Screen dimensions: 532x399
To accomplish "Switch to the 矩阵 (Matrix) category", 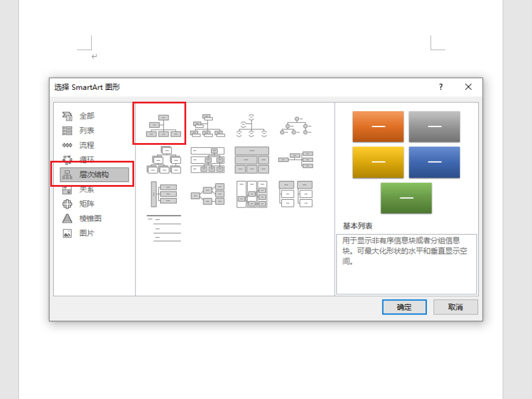I will pos(86,204).
